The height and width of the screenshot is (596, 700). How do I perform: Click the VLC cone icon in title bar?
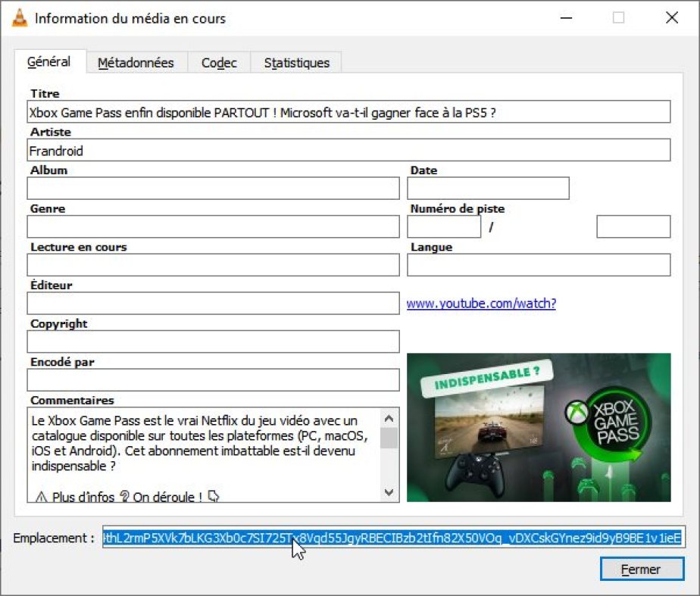coord(19,18)
